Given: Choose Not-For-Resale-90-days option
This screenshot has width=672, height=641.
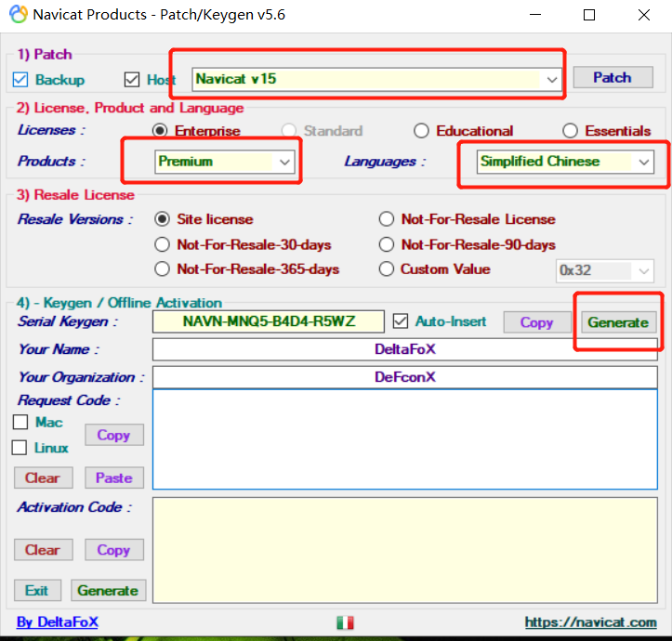Looking at the screenshot, I should (386, 244).
